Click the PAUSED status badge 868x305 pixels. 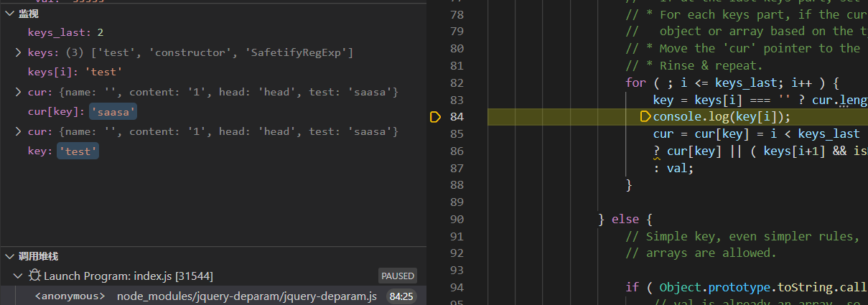[x=398, y=276]
